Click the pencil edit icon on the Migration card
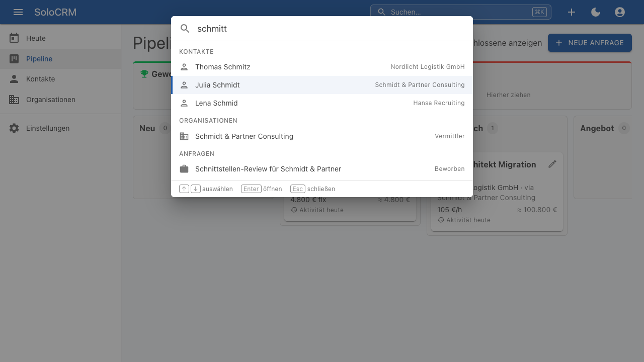644x362 pixels. pos(552,164)
